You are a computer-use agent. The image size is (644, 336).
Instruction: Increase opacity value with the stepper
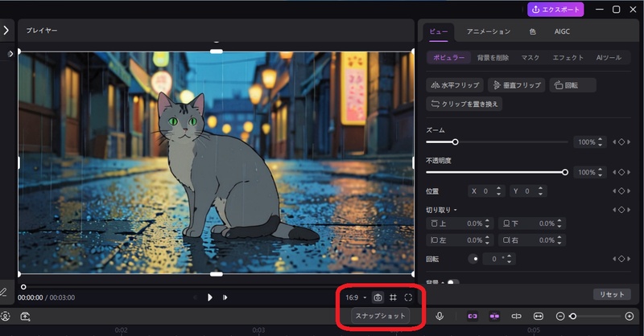600,170
